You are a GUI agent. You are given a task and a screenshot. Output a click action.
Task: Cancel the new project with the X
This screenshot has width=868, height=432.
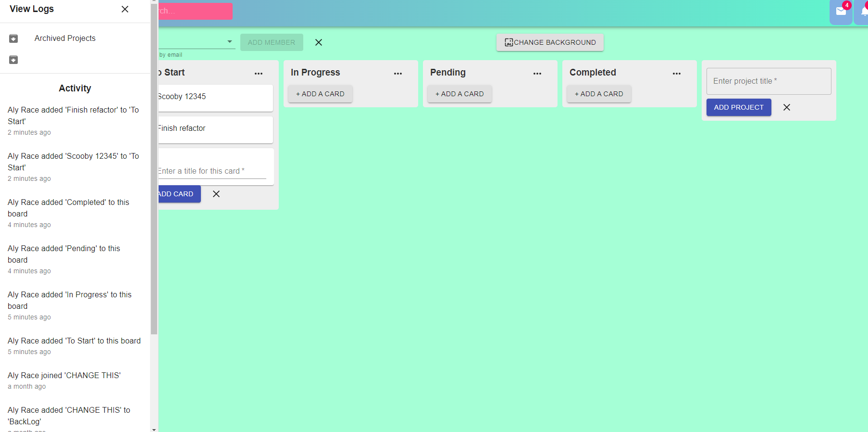pyautogui.click(x=787, y=107)
